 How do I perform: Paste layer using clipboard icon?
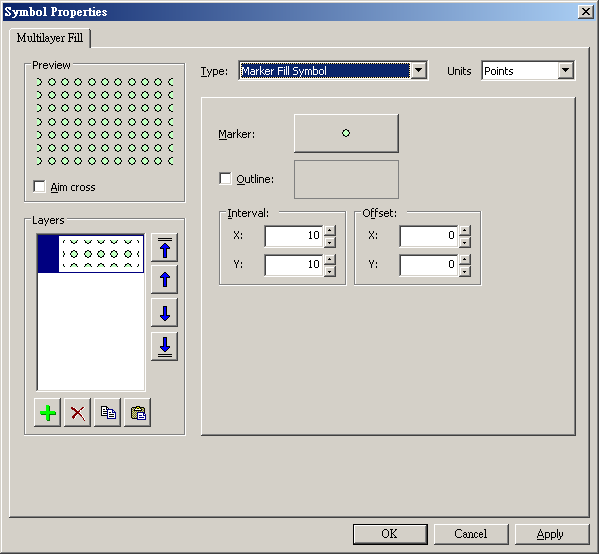[x=138, y=413]
